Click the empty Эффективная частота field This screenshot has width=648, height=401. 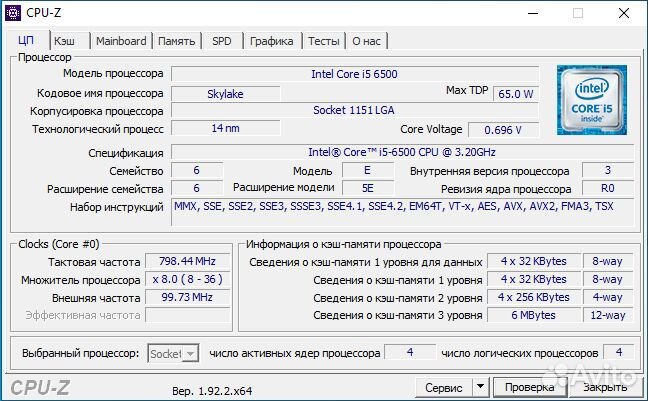click(188, 315)
